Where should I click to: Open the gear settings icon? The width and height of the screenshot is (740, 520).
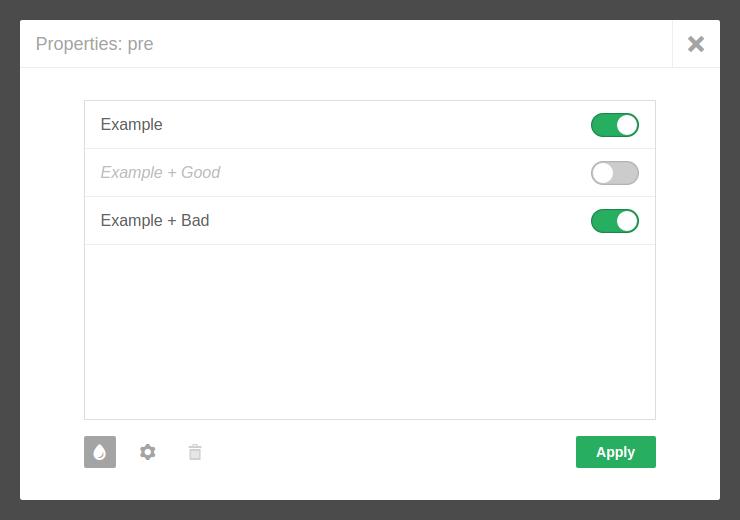tap(148, 452)
